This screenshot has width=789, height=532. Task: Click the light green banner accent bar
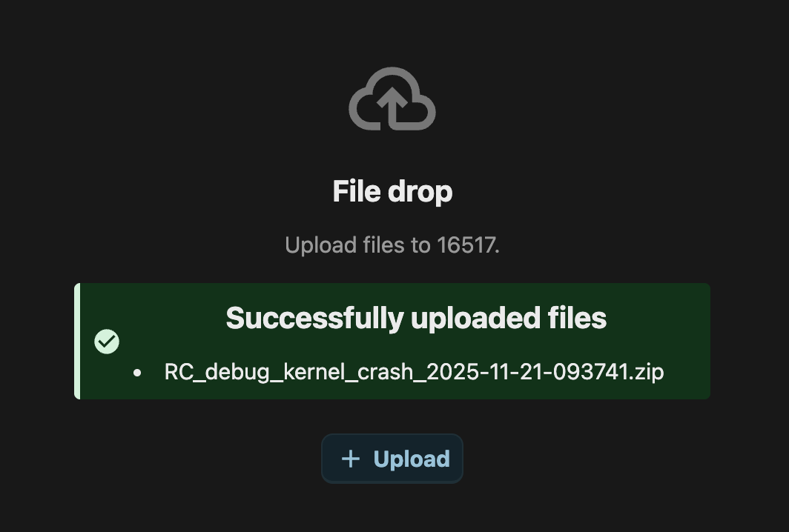(x=77, y=342)
